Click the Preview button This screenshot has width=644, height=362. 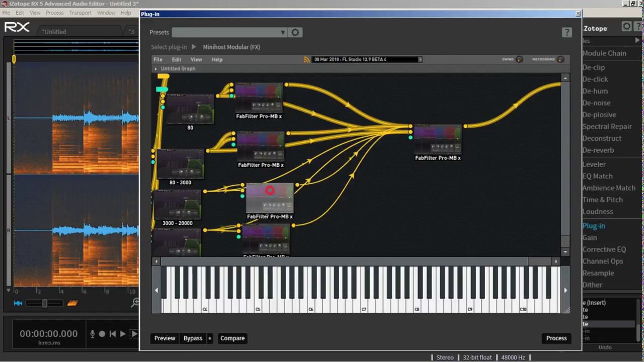click(x=165, y=338)
